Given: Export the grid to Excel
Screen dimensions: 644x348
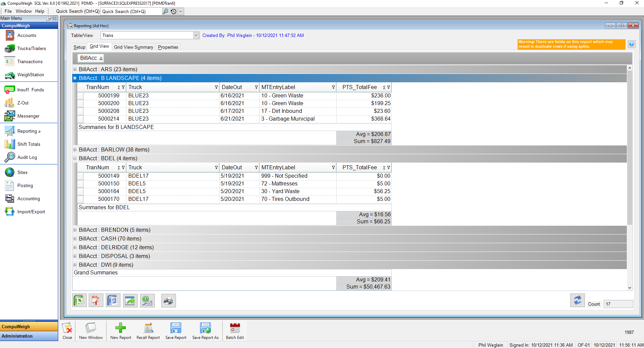Looking at the screenshot, I should (79, 300).
